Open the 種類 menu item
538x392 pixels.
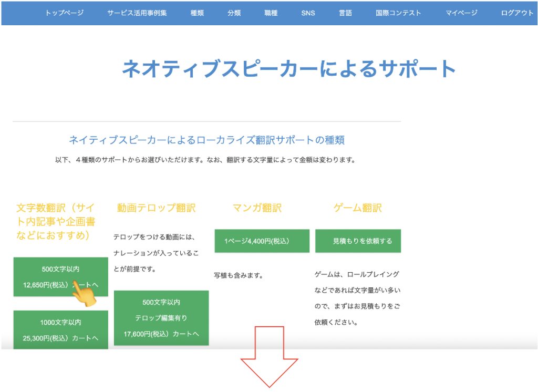pos(197,13)
